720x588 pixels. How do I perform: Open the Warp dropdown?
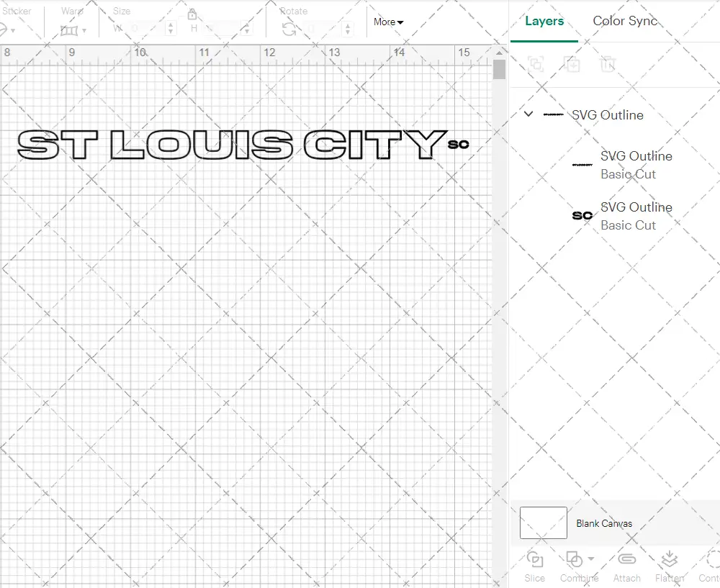73,30
